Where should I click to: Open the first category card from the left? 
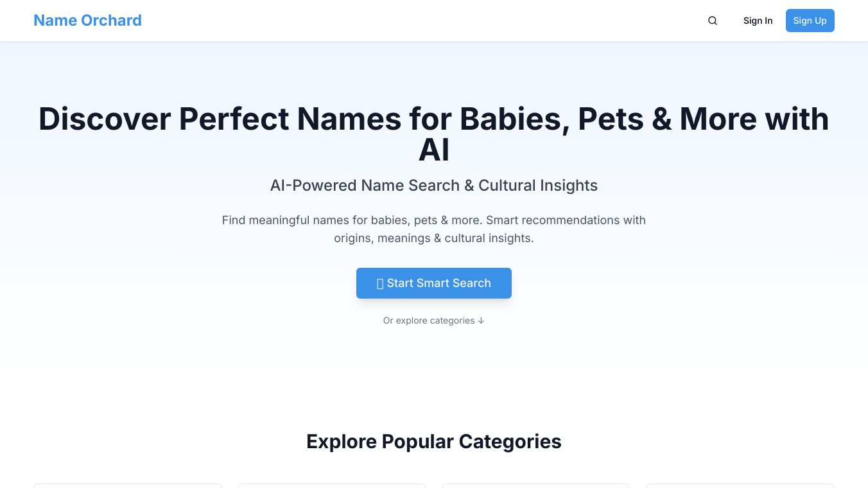tap(128, 485)
